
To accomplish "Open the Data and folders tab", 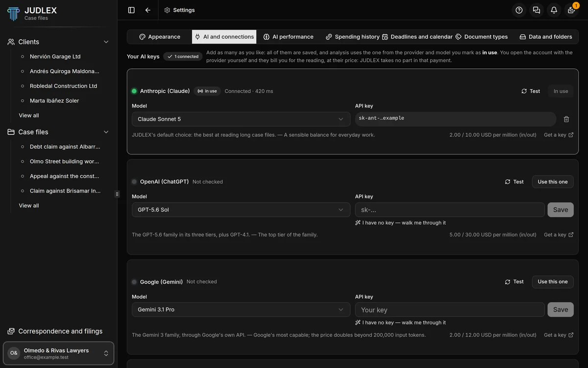I will coord(546,37).
